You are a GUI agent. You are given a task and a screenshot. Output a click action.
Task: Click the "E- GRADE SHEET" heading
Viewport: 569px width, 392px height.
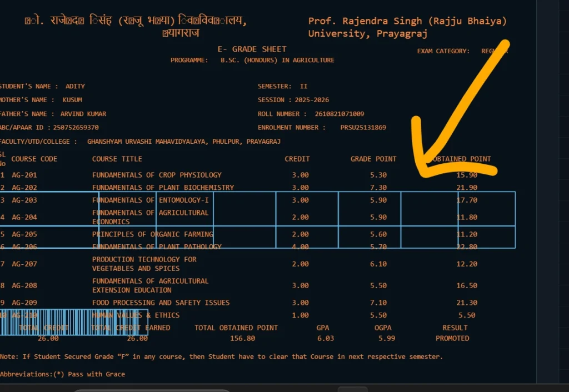[252, 49]
